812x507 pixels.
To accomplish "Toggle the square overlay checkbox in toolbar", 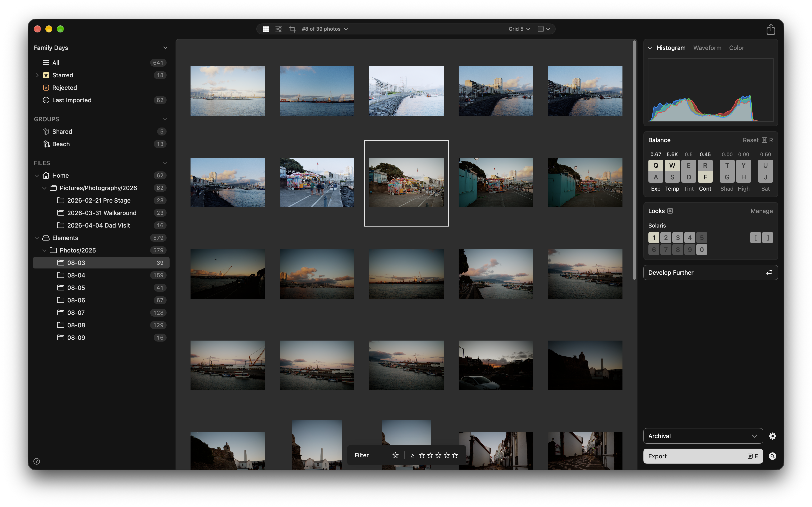I will pos(540,29).
